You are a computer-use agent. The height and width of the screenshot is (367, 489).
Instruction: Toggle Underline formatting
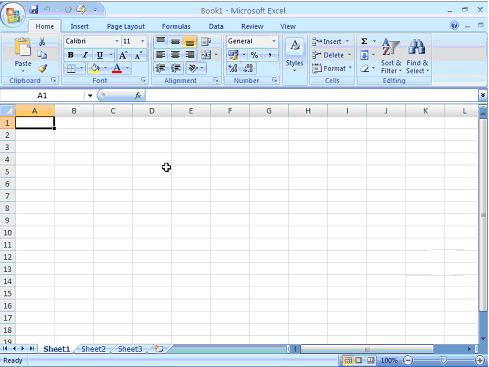pos(100,55)
